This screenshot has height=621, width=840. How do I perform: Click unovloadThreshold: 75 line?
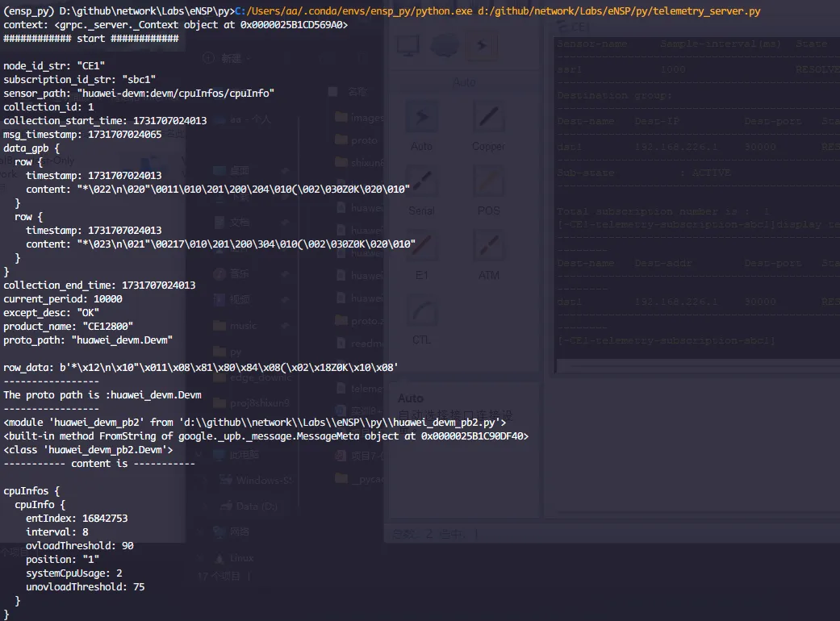pyautogui.click(x=86, y=587)
